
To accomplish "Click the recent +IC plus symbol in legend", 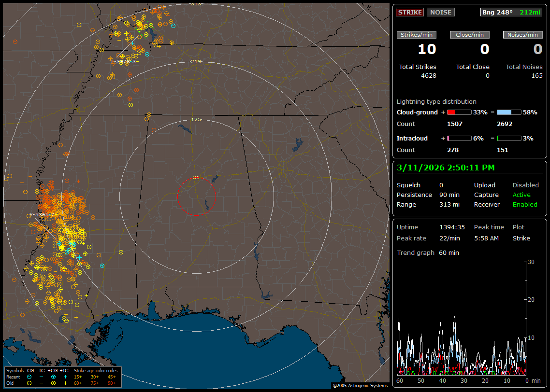I will click(x=65, y=377).
